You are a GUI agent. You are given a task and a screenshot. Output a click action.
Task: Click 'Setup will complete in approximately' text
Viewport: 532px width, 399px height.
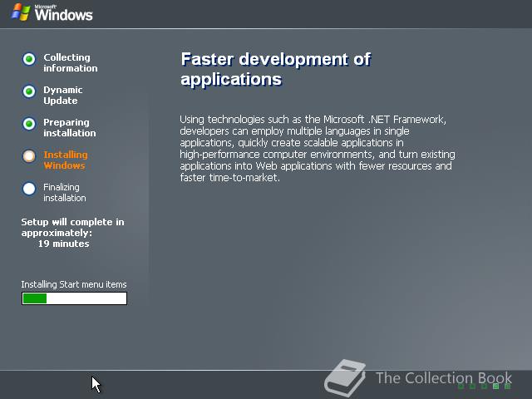(x=72, y=227)
